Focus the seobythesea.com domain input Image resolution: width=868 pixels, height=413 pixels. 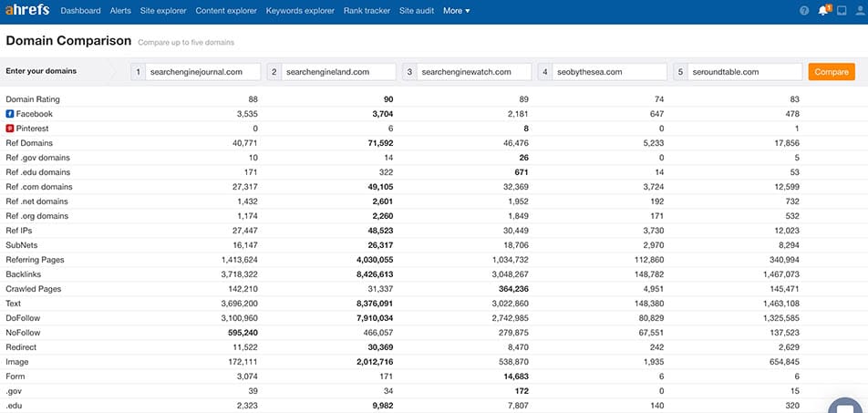610,72
